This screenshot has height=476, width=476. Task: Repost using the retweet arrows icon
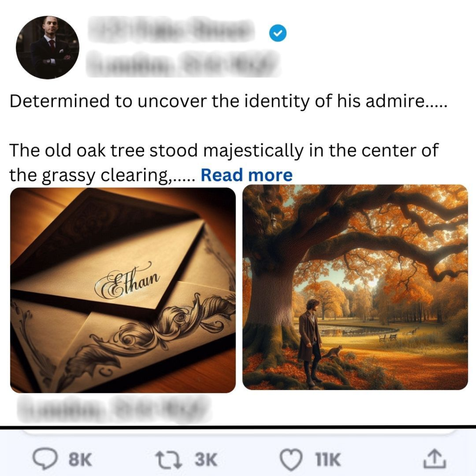pyautogui.click(x=168, y=459)
